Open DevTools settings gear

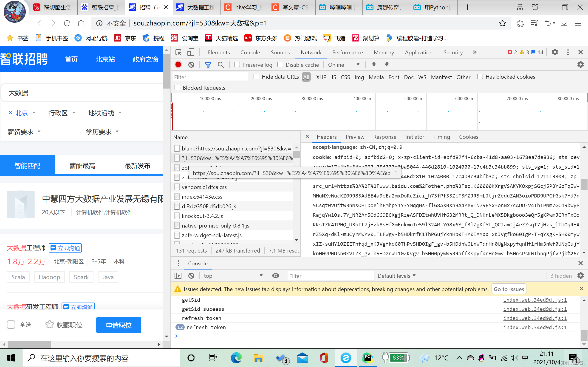point(555,52)
